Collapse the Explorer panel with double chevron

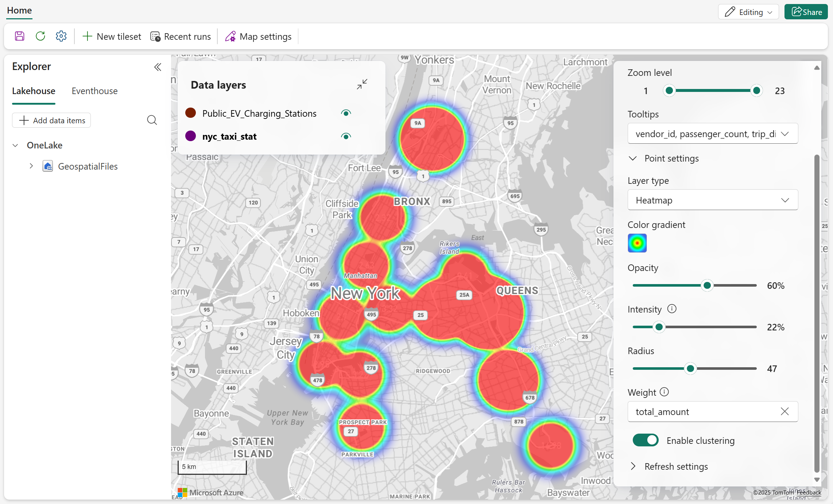coord(158,67)
